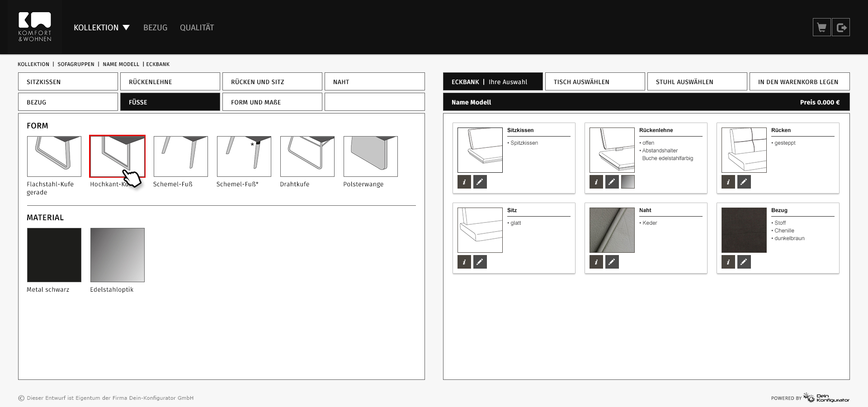Edit the Sitz selection with pencil icon
The width and height of the screenshot is (868, 407).
pyautogui.click(x=480, y=262)
